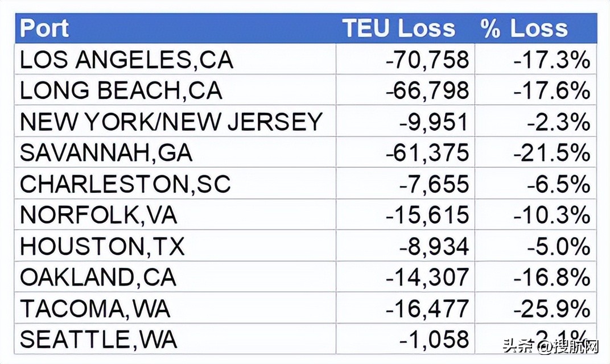Viewport: 610px width, 364px height.
Task: Select the LOS ANGELES,CA port cell
Action: 126,60
